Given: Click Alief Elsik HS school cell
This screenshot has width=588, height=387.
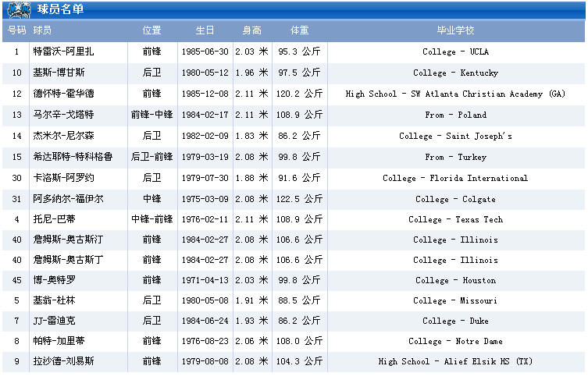Looking at the screenshot, I should (x=455, y=361).
